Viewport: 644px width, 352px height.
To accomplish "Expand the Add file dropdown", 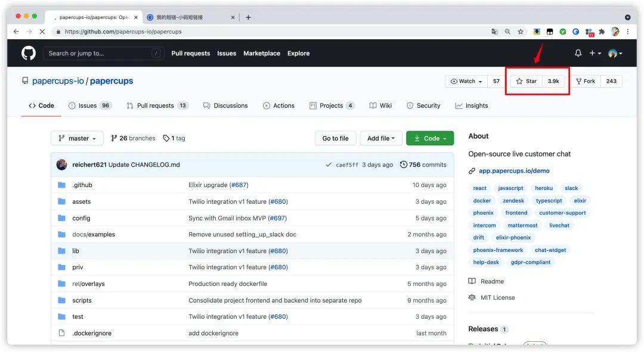I will pos(380,138).
